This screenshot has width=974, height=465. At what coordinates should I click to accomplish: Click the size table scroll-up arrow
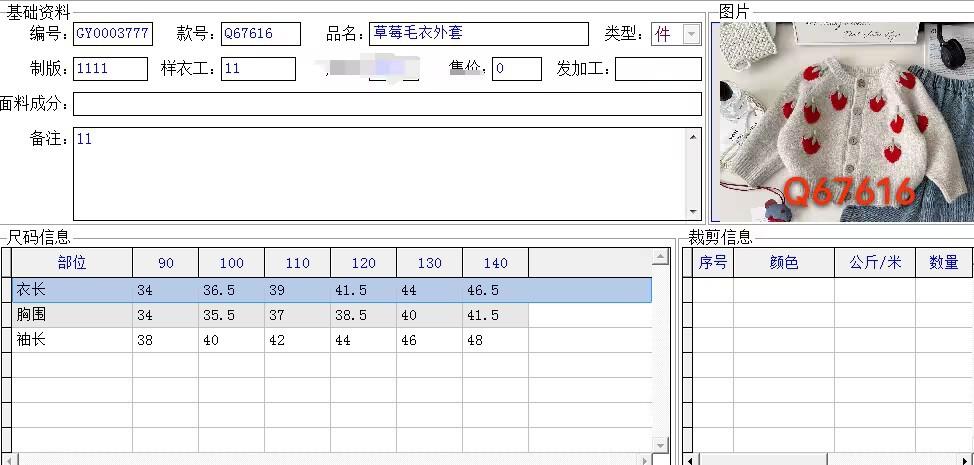point(660,256)
